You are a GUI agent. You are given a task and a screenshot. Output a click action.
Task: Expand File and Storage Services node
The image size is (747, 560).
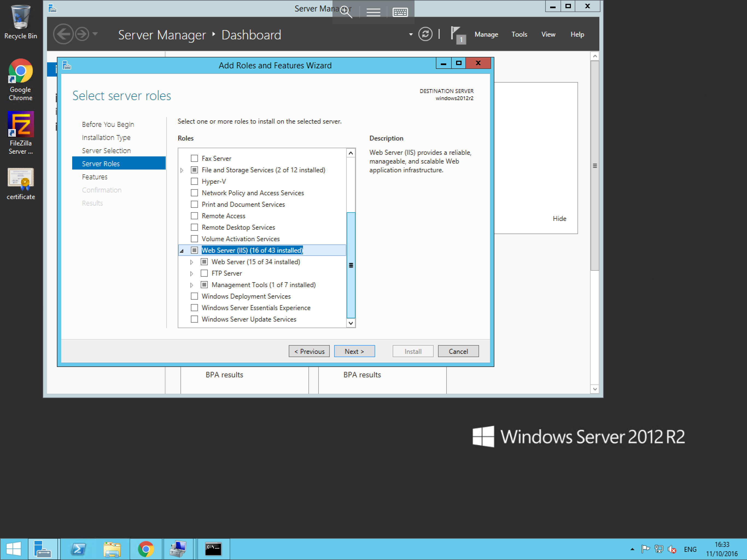click(182, 170)
